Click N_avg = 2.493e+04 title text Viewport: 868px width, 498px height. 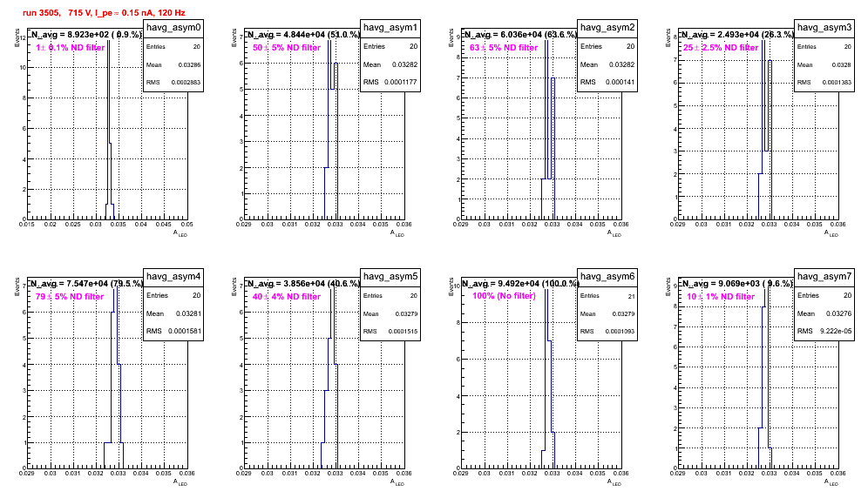click(x=737, y=34)
